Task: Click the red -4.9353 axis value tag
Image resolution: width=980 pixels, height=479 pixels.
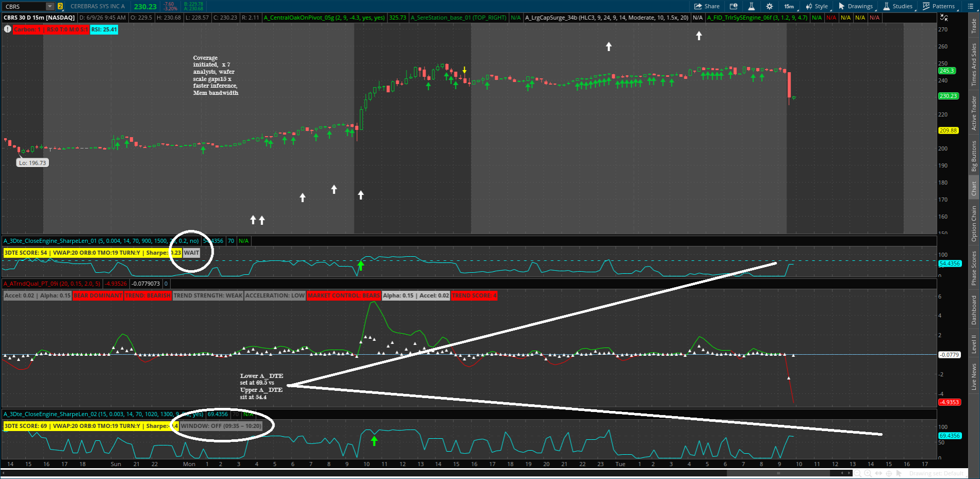Action: (949, 402)
